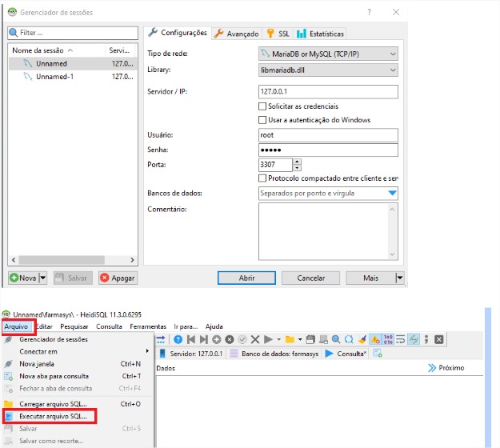Click the run query play icon in toolbar

point(268,339)
